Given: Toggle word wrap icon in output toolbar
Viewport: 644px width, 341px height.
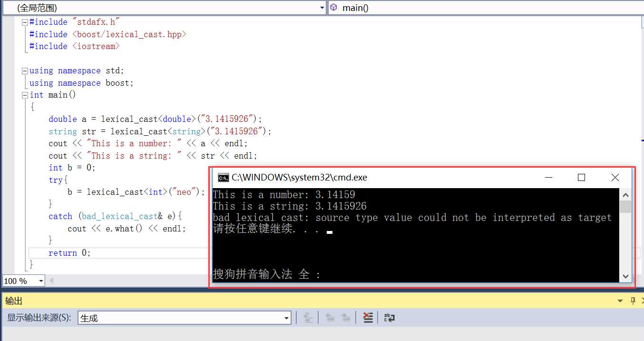Looking at the screenshot, I should click(390, 318).
